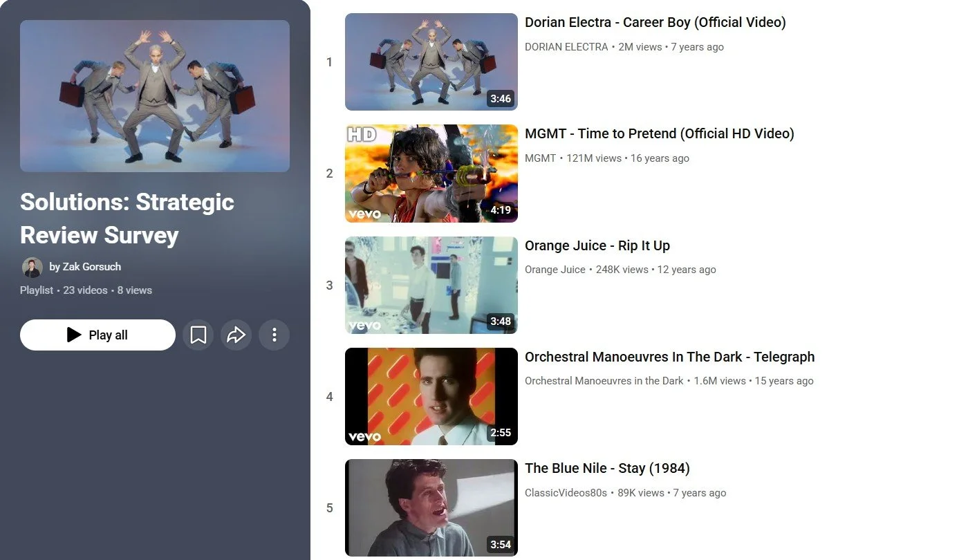Open the three-dot more actions menu
The width and height of the screenshot is (977, 560).
pos(274,335)
